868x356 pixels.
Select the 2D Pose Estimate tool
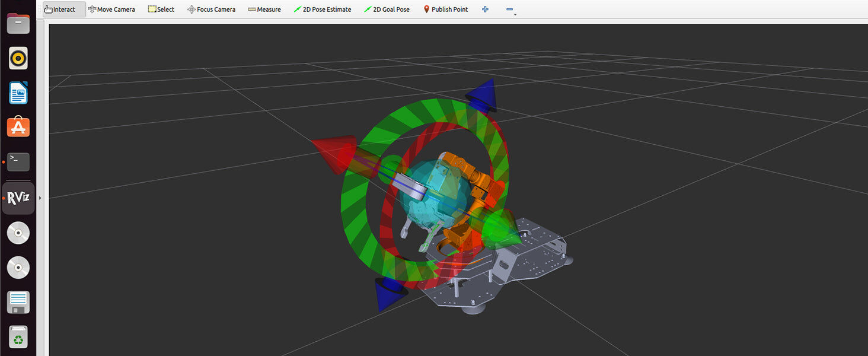(x=323, y=9)
